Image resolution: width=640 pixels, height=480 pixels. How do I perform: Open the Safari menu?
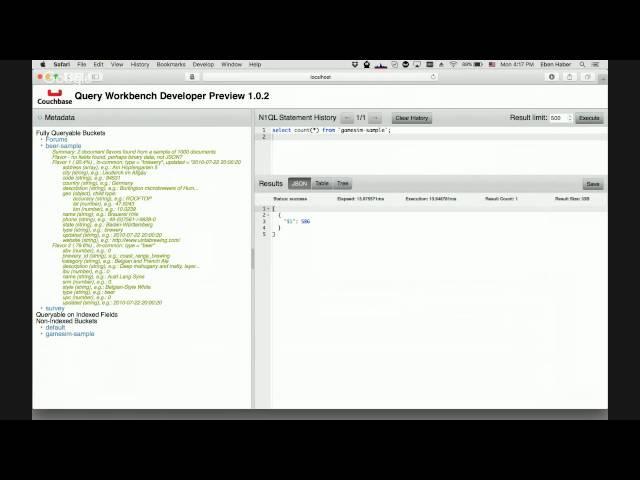(x=62, y=64)
